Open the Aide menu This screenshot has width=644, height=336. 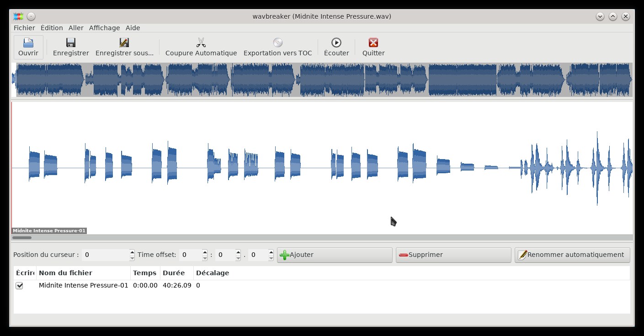(x=133, y=28)
